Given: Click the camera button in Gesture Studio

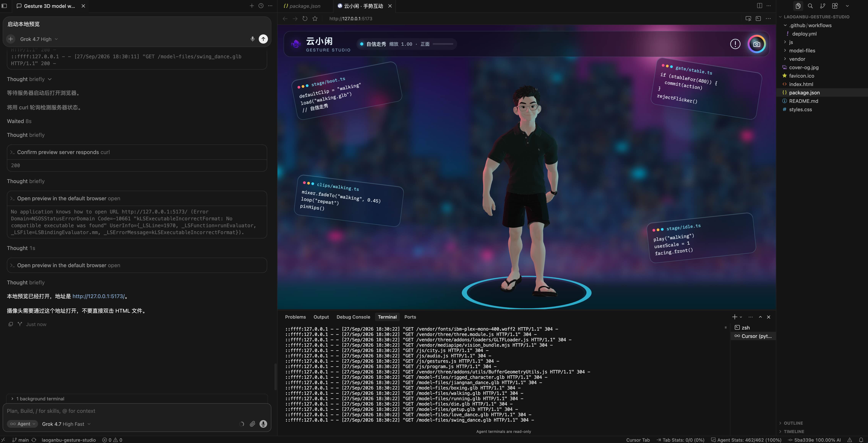Looking at the screenshot, I should [x=756, y=44].
